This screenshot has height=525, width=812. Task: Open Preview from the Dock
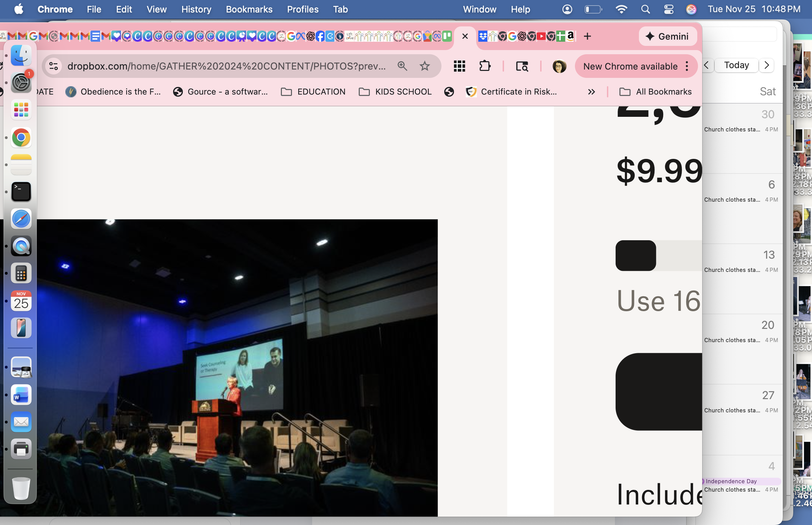21,367
